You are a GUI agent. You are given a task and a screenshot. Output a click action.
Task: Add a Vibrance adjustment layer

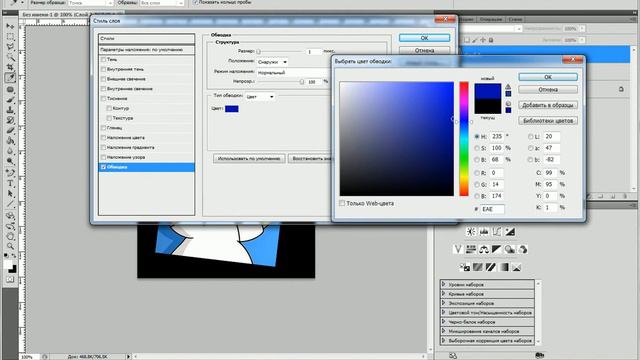click(x=458, y=249)
